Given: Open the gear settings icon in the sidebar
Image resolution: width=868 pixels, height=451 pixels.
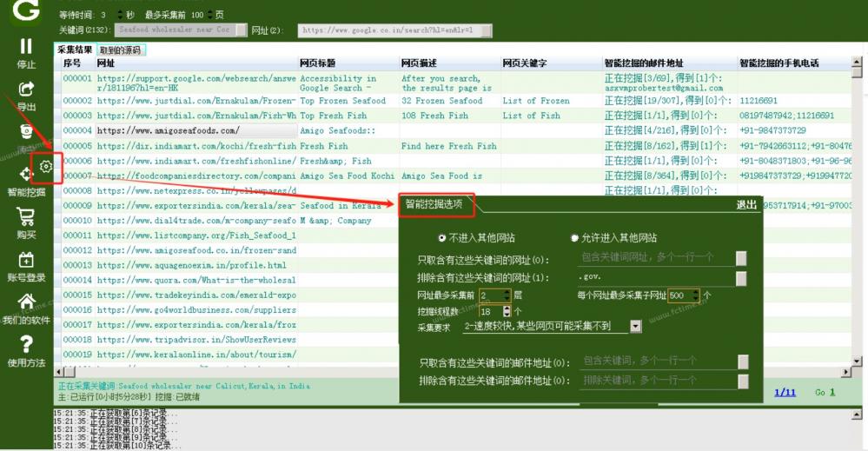Looking at the screenshot, I should tap(46, 166).
